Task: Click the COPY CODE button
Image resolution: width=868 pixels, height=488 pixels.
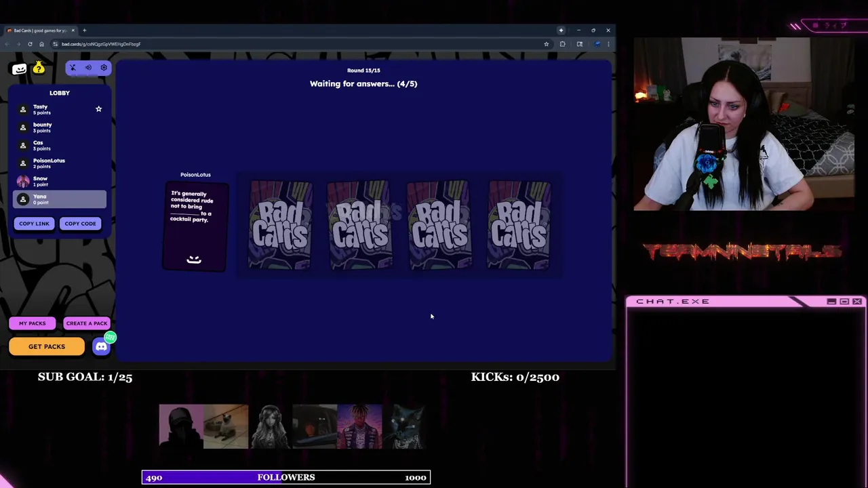Action: pyautogui.click(x=80, y=224)
